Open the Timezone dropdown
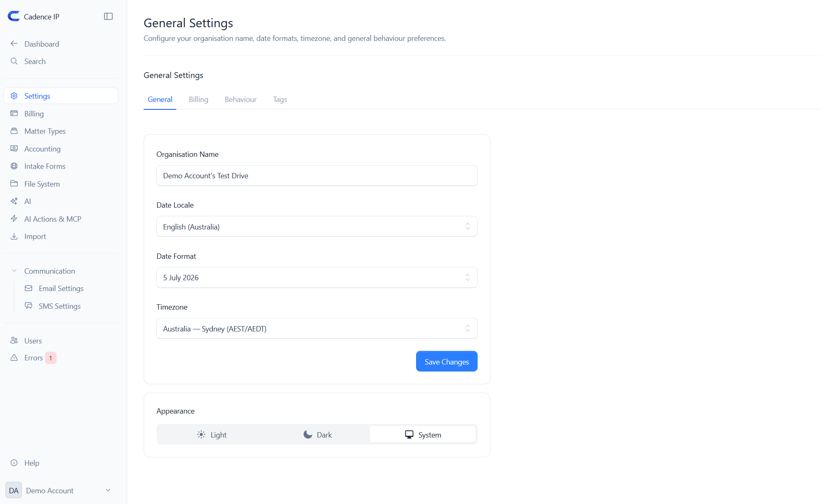The height and width of the screenshot is (504, 833). 317,329
